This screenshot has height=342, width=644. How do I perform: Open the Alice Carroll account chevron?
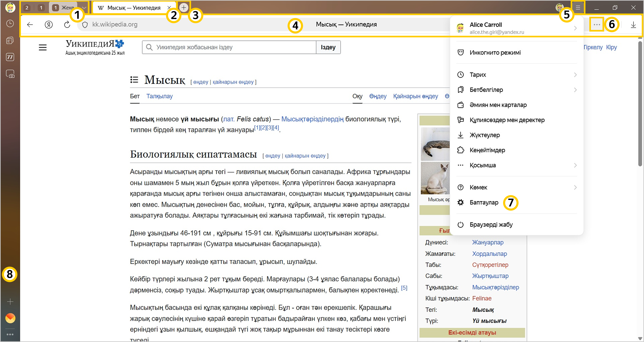[575, 28]
